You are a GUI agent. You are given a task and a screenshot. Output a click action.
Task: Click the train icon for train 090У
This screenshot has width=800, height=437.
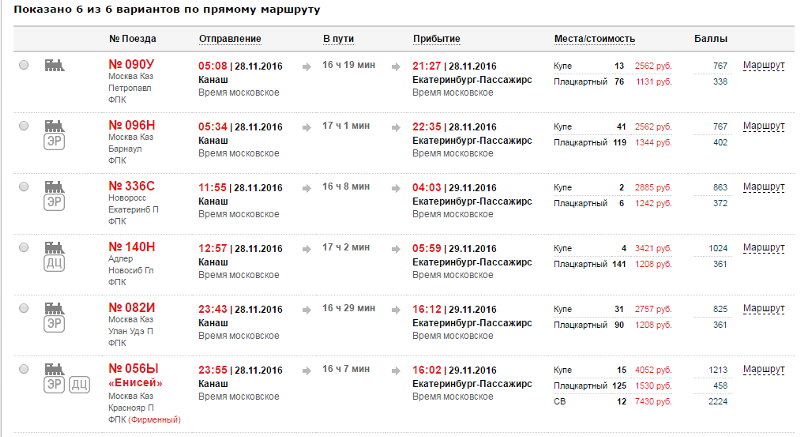[54, 65]
